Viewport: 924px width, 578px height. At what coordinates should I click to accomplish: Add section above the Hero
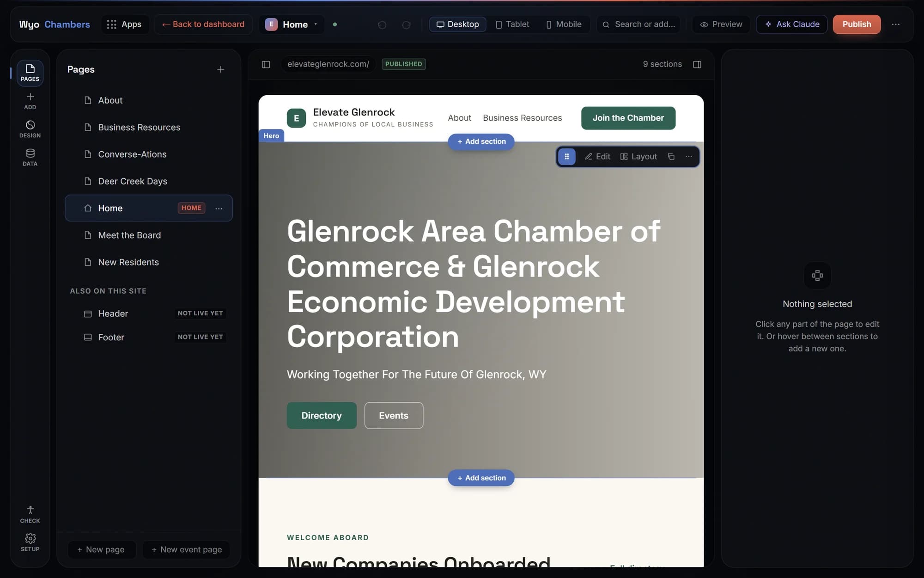481,141
